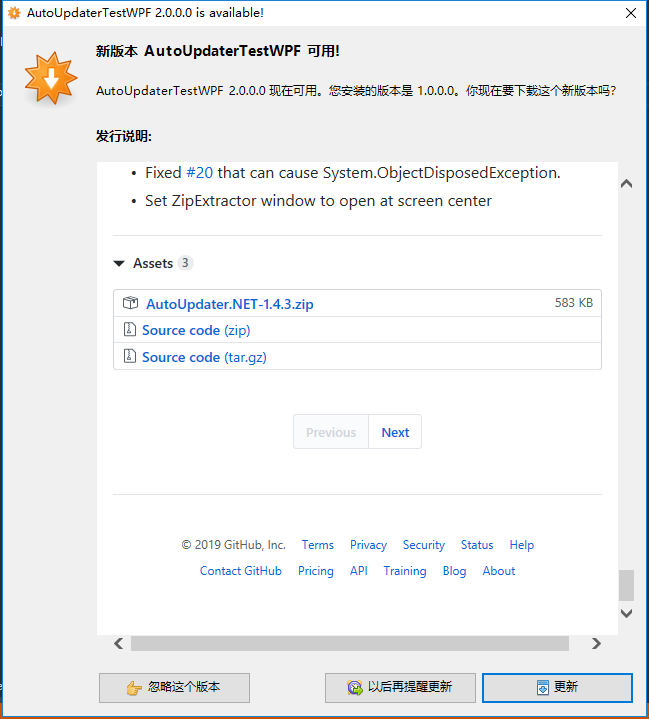This screenshot has width=649, height=719.
Task: Click the Assets count badge 3
Action: pos(185,263)
